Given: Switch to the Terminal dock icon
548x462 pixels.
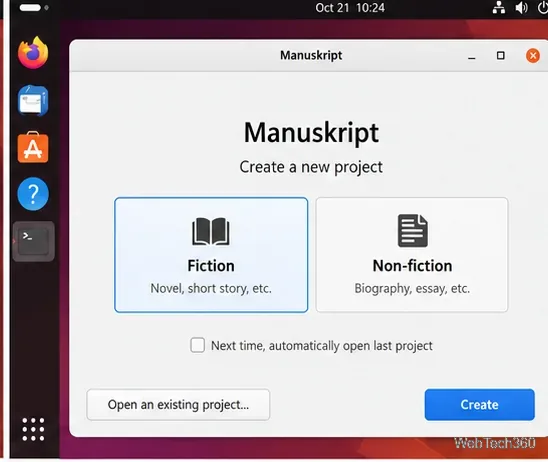Looking at the screenshot, I should click(x=34, y=241).
